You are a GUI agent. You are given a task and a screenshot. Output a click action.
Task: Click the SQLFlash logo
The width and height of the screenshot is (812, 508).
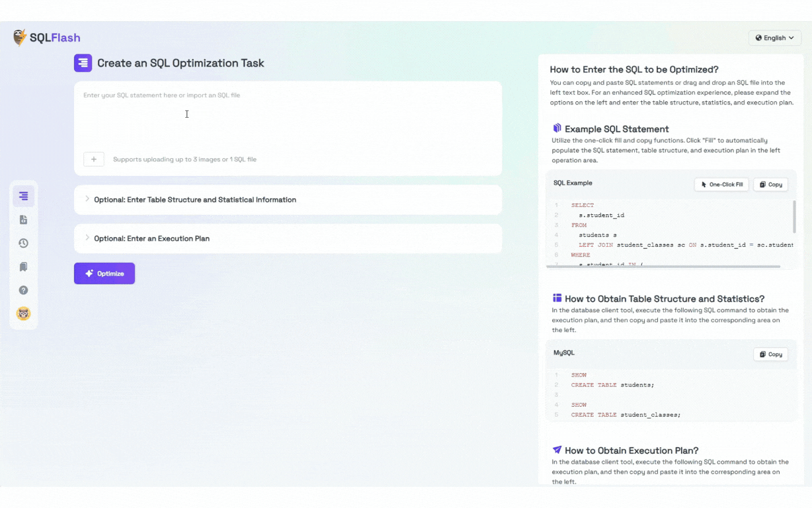[46, 38]
